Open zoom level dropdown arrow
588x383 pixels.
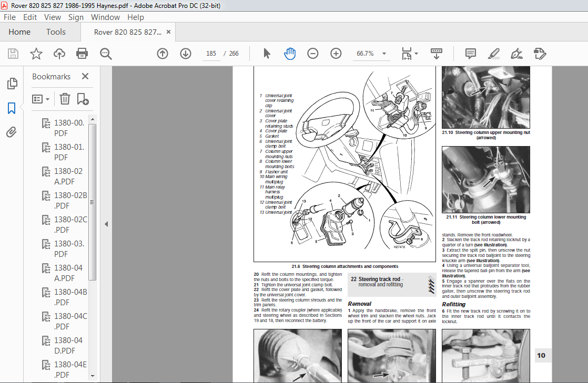[384, 54]
